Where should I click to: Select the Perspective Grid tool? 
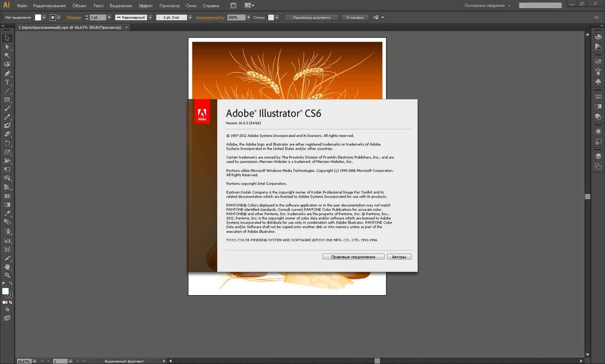click(x=7, y=188)
